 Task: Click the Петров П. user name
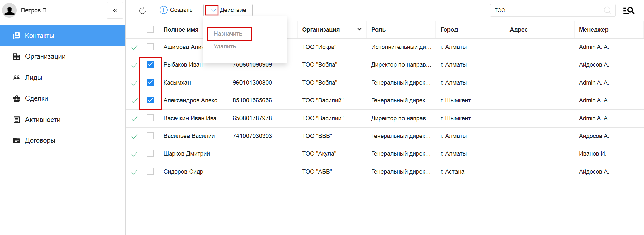(35, 10)
